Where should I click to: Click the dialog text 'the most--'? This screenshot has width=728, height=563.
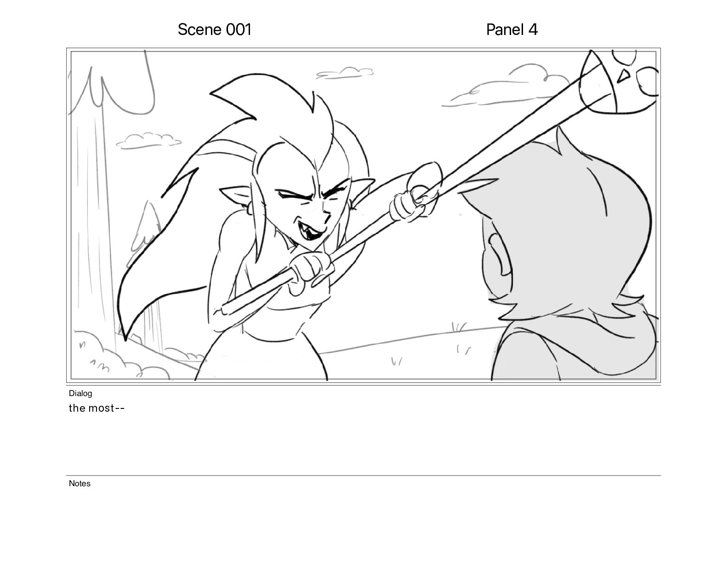coord(97,408)
